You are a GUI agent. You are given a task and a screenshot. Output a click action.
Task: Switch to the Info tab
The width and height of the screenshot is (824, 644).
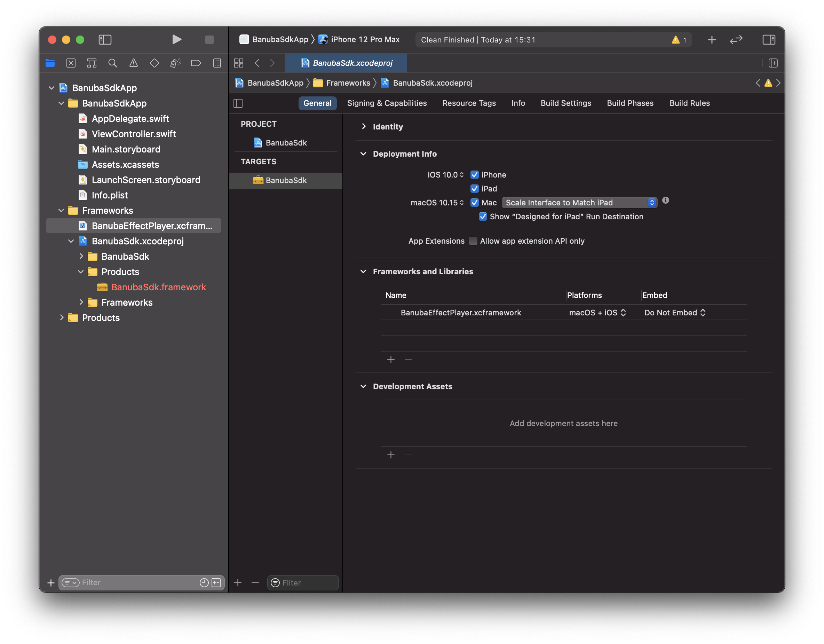(518, 103)
